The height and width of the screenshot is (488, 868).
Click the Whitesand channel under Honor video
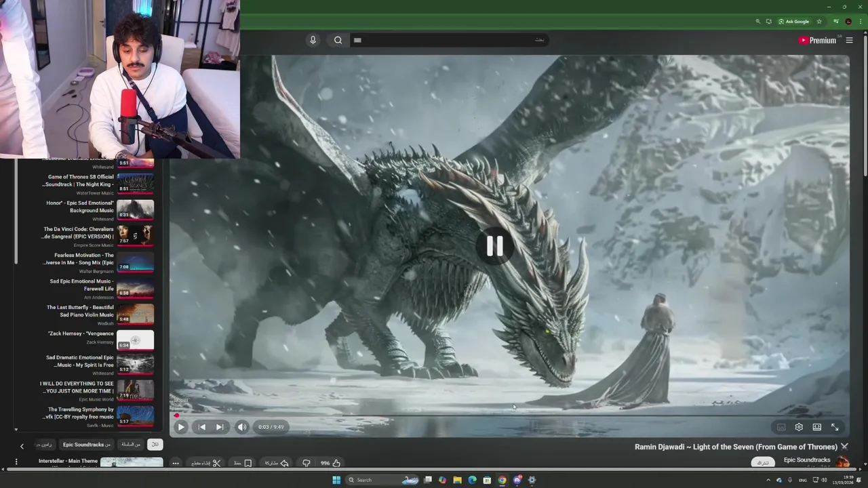(103, 219)
